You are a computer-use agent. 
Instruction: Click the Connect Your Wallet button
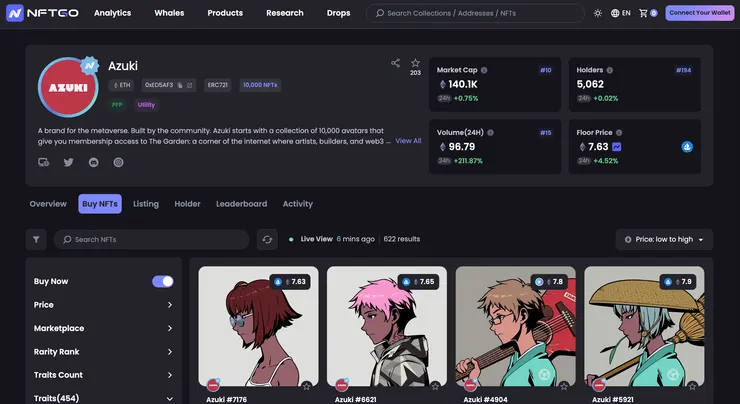click(x=700, y=13)
